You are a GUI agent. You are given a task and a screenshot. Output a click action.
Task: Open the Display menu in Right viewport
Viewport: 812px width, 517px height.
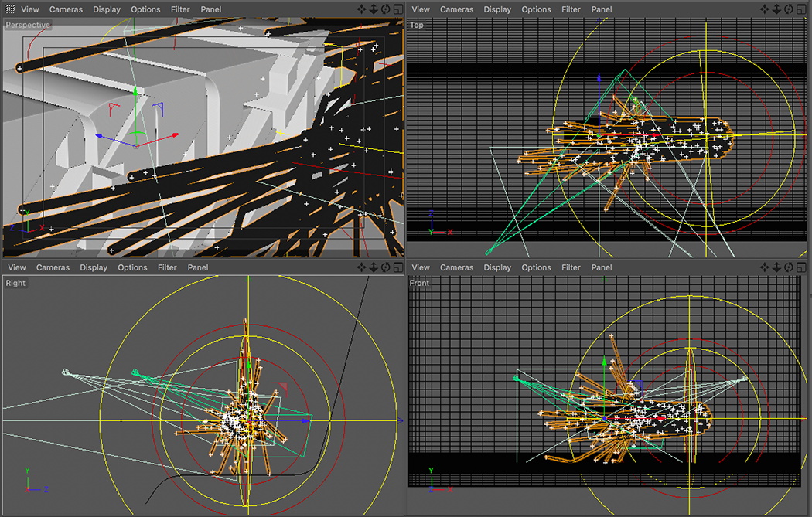coord(94,267)
